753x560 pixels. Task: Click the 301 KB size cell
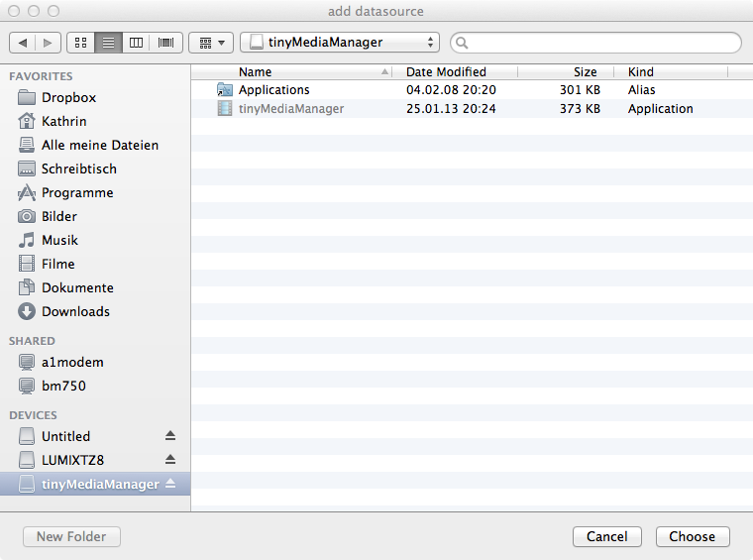coord(580,90)
